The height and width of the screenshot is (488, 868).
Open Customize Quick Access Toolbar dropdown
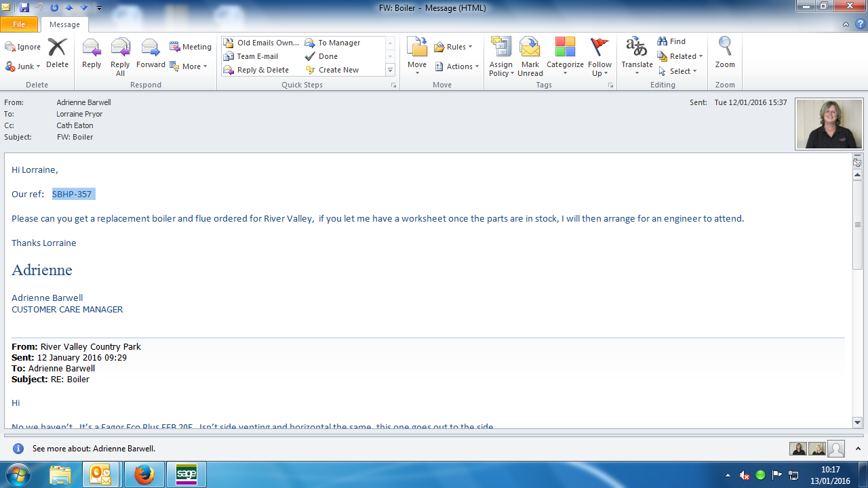(99, 8)
